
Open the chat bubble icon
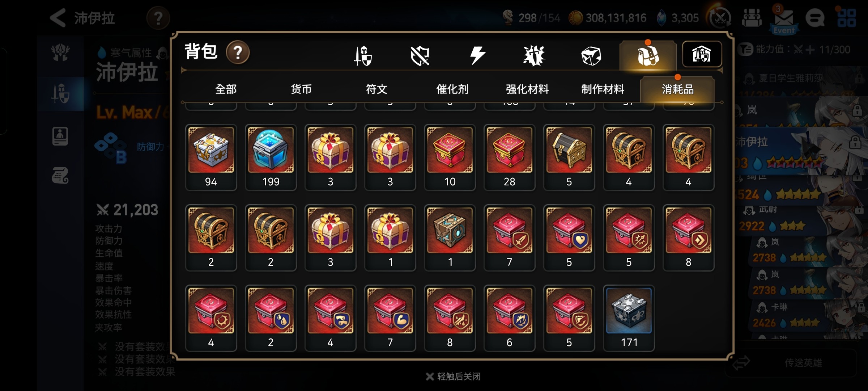815,18
